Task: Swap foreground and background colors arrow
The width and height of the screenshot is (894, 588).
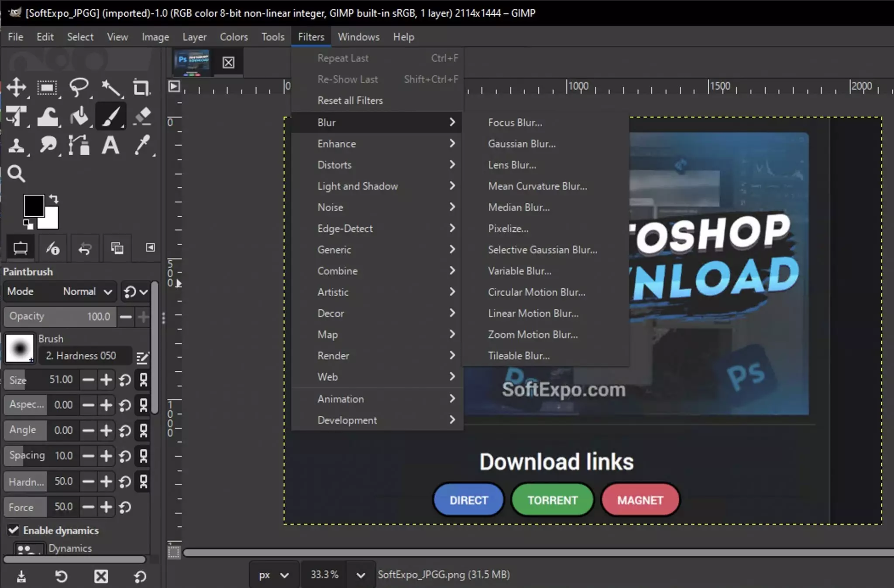Action: click(x=54, y=199)
